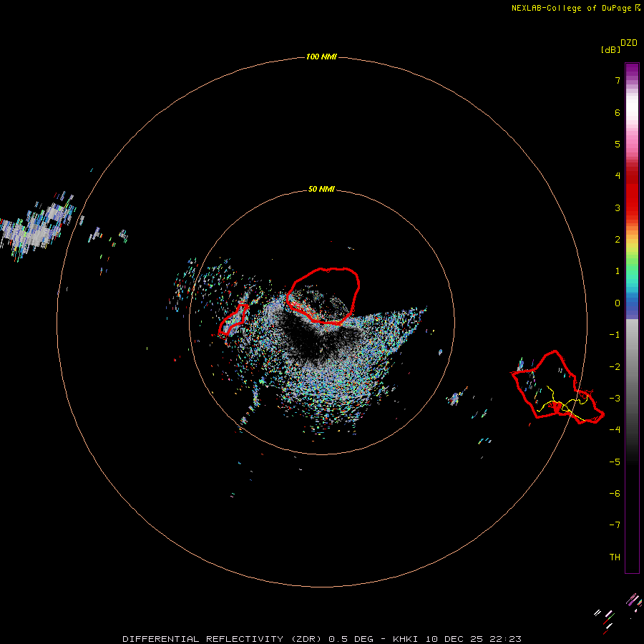Screen dimensions: 644x644
Task: Click the 1 value on color scale
Action: tap(618, 271)
